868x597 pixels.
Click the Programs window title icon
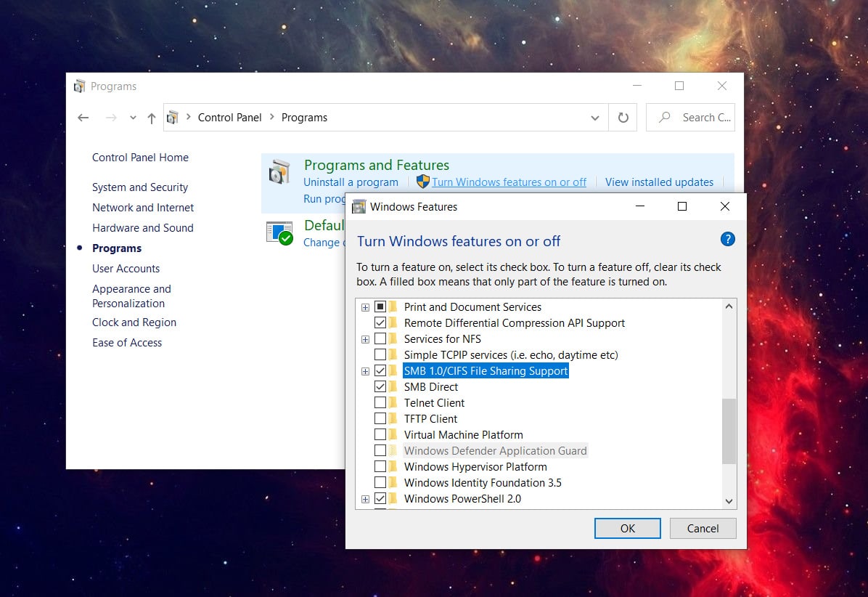80,86
